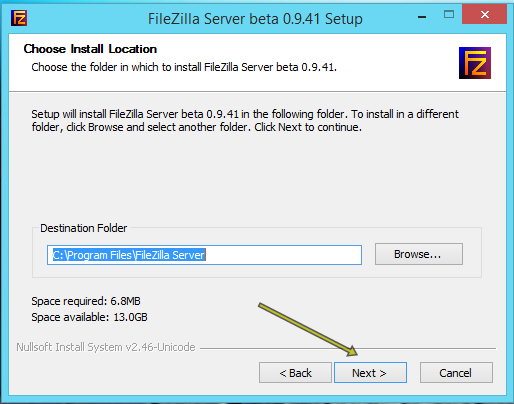
Task: Click the yellow arrow pointing to Next
Action: click(308, 329)
